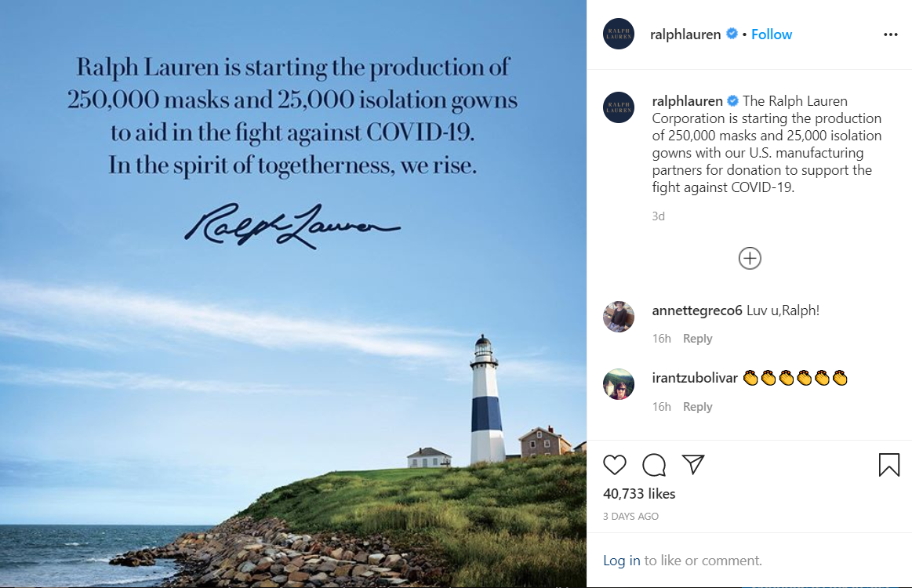Follow the ralphlauren account
Screen dimensions: 912x588
tap(772, 34)
